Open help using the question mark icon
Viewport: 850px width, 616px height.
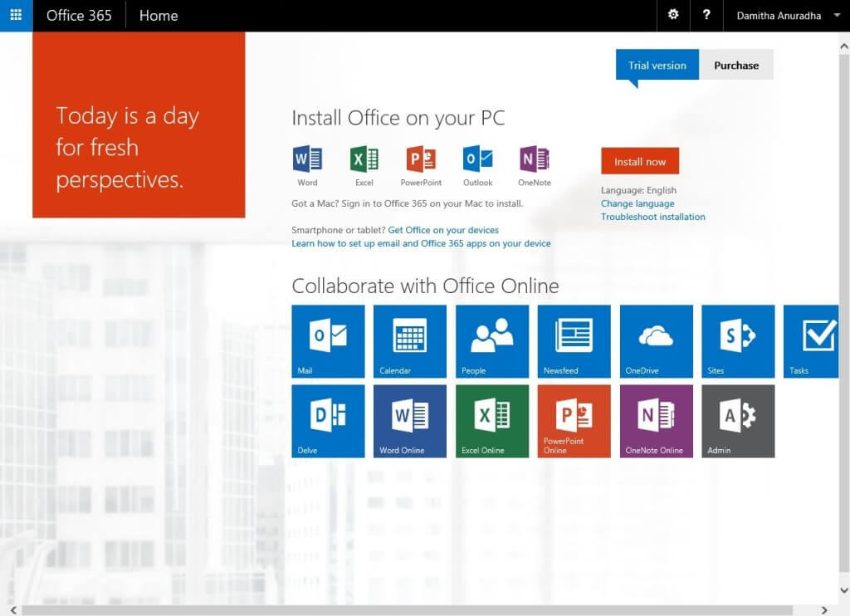tap(706, 15)
